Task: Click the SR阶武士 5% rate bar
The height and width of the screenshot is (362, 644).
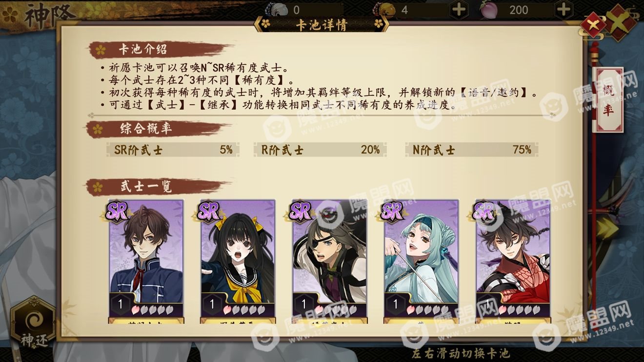Action: coord(173,150)
